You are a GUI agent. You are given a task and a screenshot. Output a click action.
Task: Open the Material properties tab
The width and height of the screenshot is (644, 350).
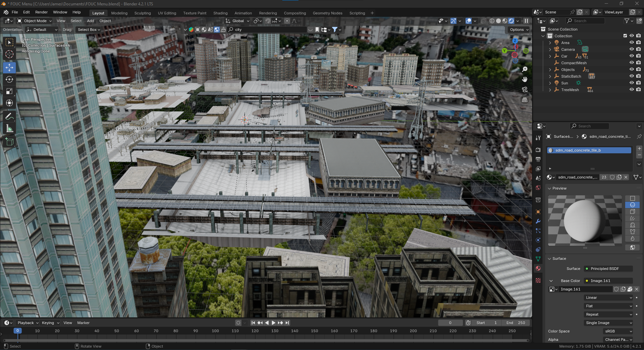(538, 268)
